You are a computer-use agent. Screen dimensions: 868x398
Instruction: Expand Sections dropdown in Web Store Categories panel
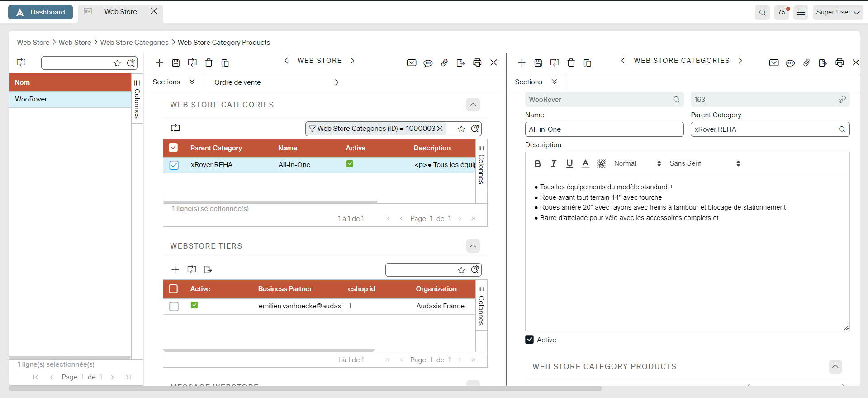click(x=536, y=82)
